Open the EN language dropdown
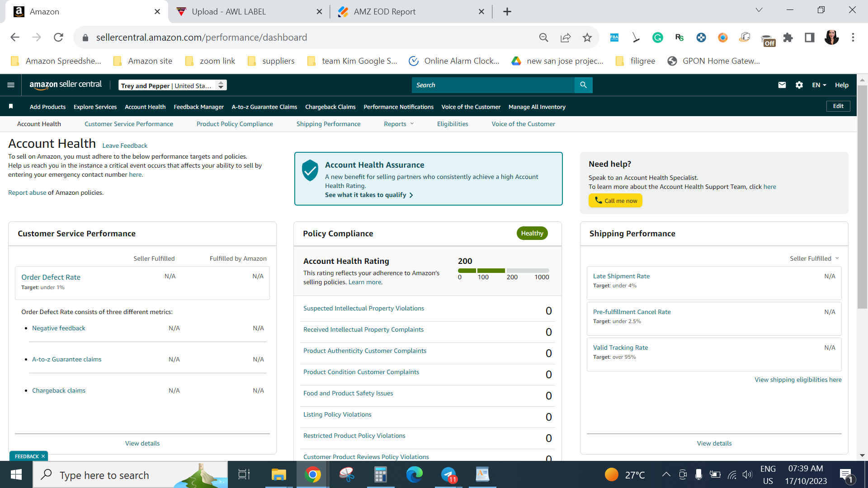Image resolution: width=868 pixels, height=488 pixels. (819, 85)
